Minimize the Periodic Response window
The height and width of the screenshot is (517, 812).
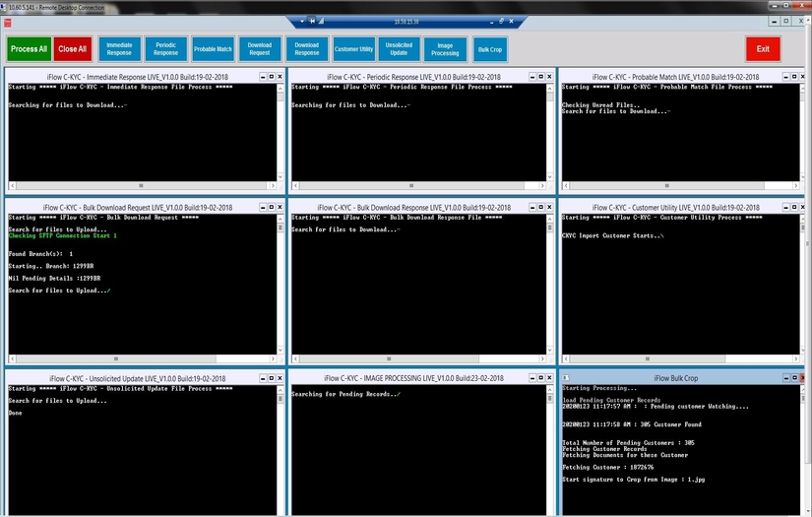click(x=532, y=77)
